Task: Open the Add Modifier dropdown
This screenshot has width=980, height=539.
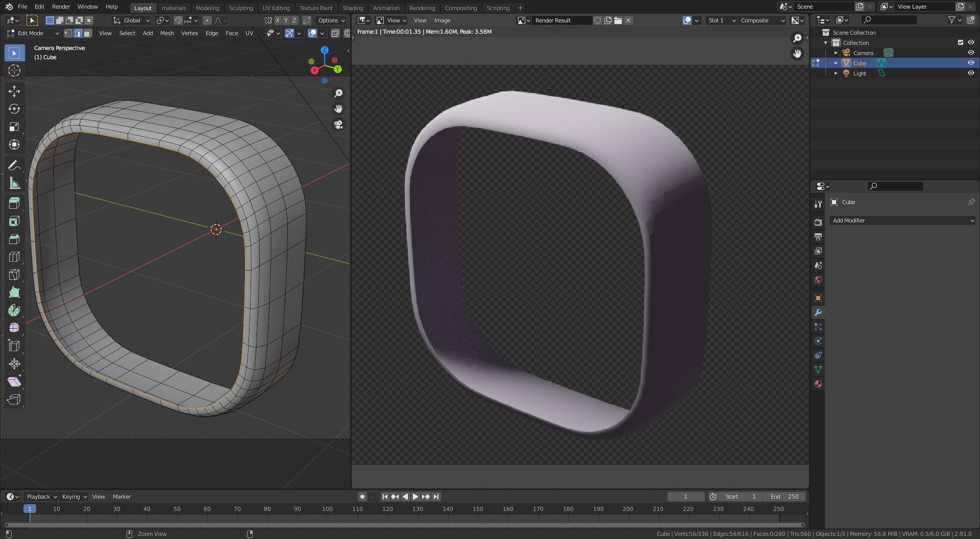Action: click(902, 220)
